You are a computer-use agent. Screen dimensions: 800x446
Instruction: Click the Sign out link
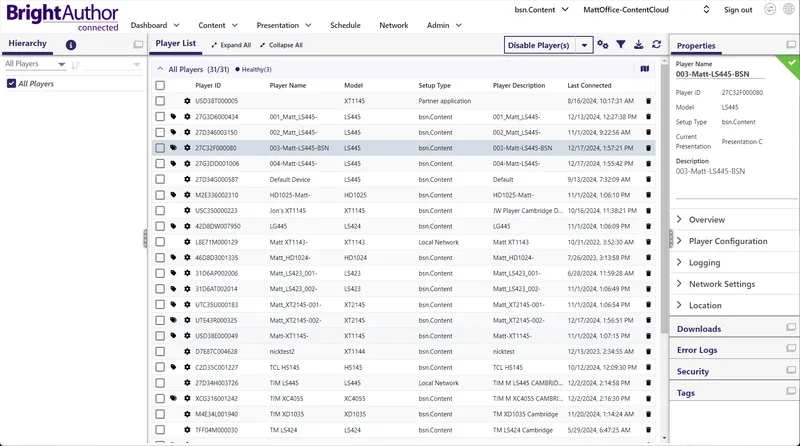pos(738,9)
